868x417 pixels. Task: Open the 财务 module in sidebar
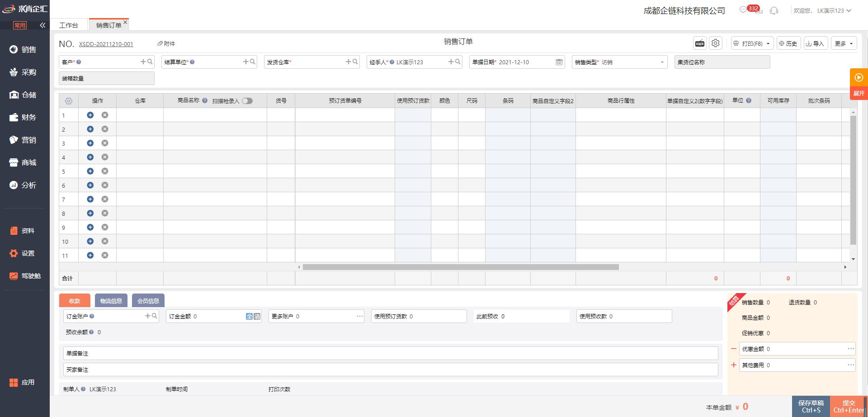pos(24,117)
